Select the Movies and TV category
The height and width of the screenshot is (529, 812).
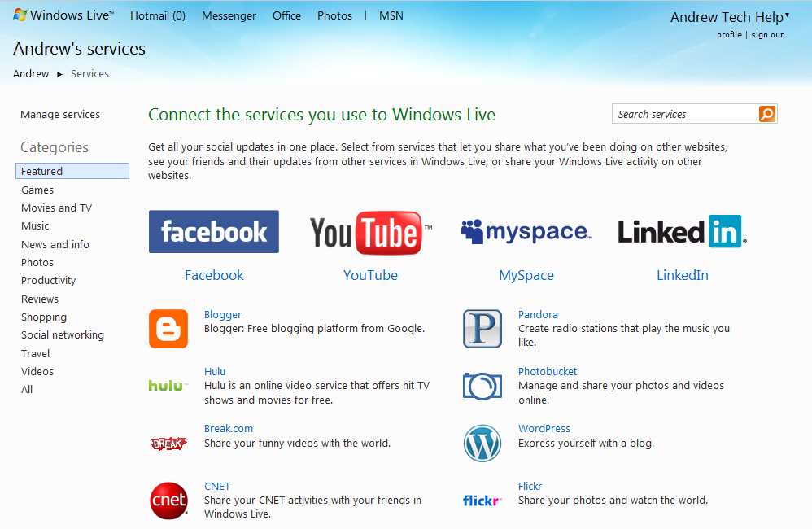[56, 208]
